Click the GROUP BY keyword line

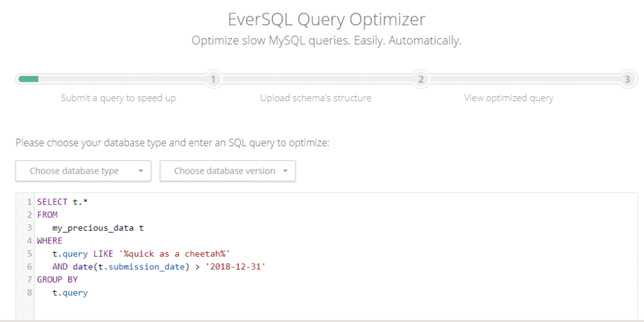pos(57,280)
